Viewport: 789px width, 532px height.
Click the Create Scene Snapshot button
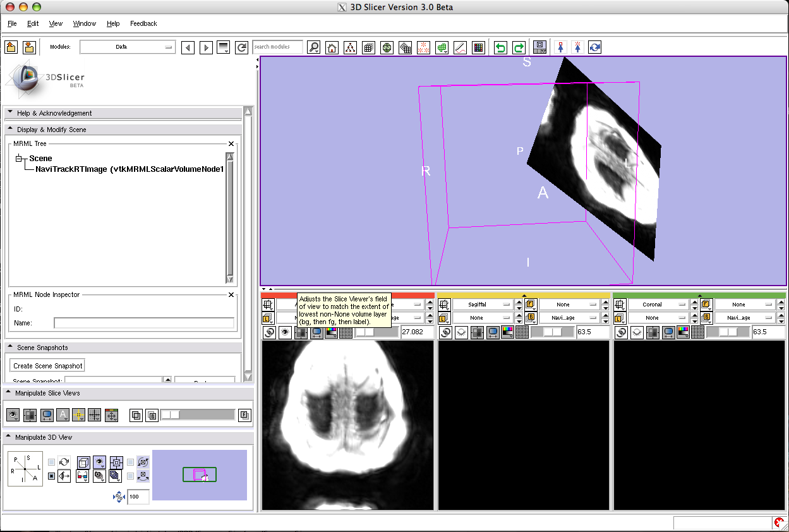pyautogui.click(x=48, y=366)
